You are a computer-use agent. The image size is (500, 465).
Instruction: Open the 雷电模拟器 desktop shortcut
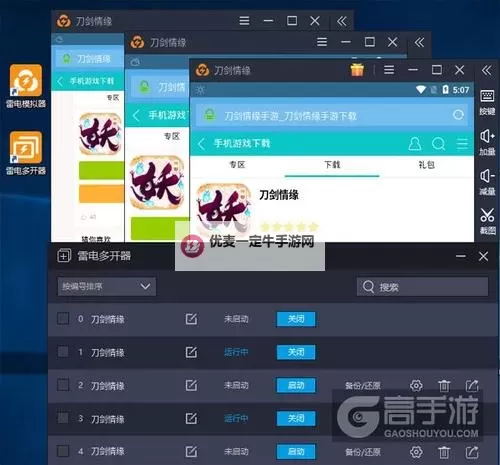point(26,86)
